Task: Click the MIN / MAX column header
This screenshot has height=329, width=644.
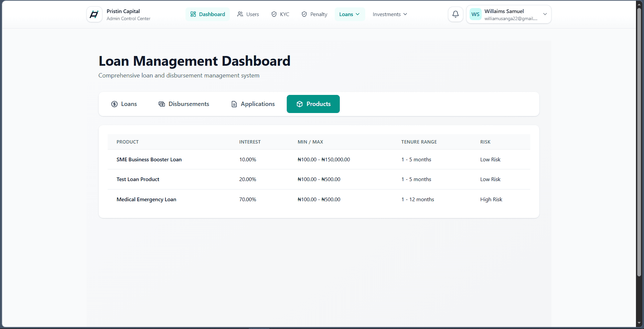Action: point(310,142)
